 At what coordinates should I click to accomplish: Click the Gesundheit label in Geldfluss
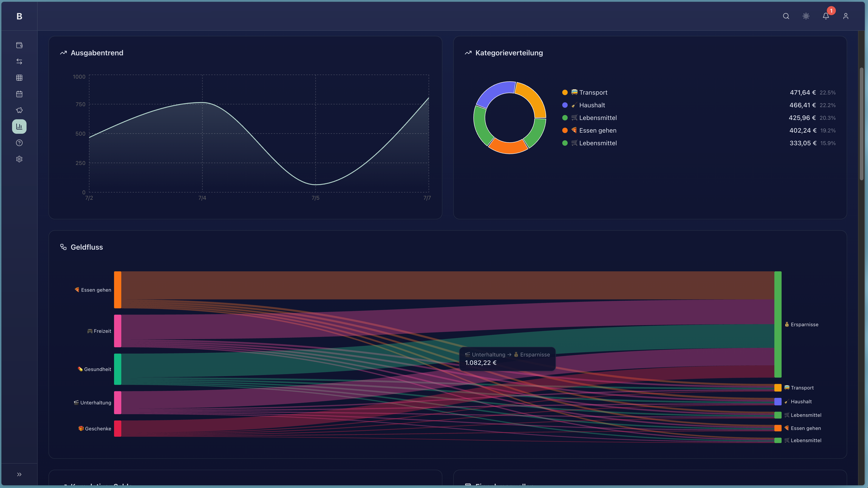(94, 369)
